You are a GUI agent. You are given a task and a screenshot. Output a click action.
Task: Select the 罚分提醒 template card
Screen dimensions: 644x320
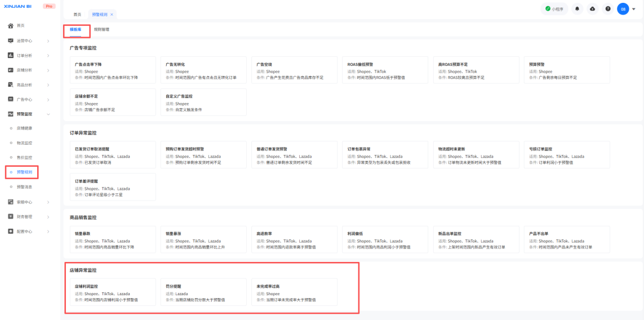click(202, 293)
